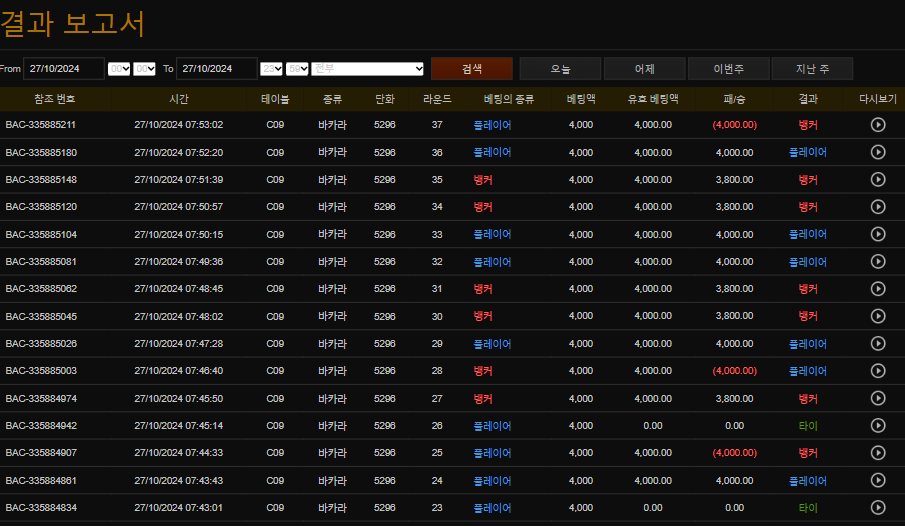Screen dimensions: 905x526
Task: Expand the 전부 game type dropdown
Action: 368,68
